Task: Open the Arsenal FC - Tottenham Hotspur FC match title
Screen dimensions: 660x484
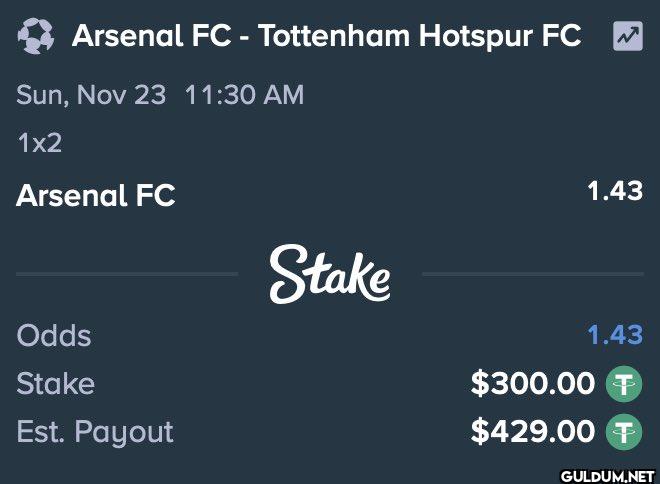Action: coord(327,35)
